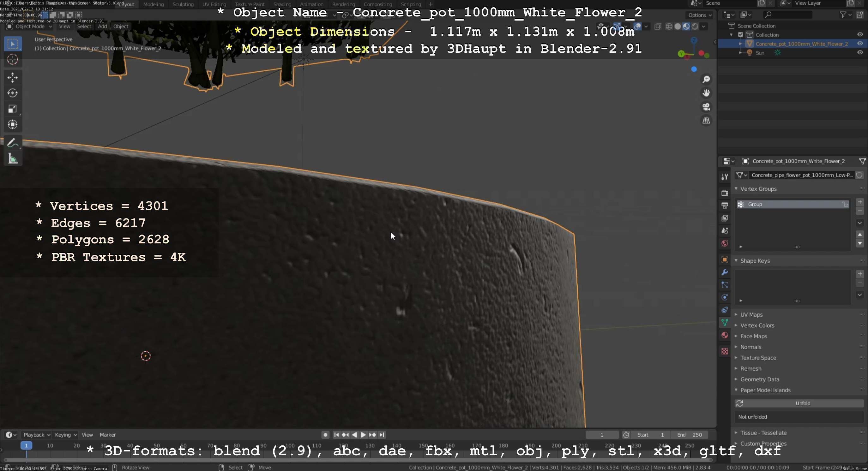Select the Measure ruler tool

click(x=12, y=158)
